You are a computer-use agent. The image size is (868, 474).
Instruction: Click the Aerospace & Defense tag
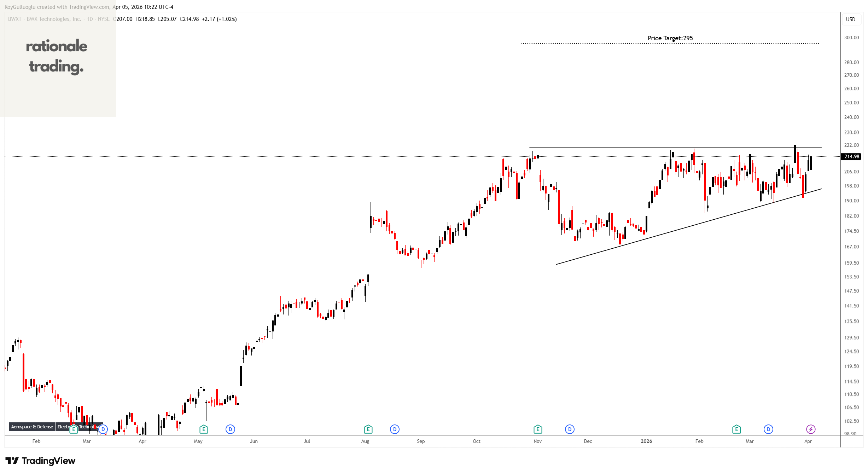point(32,427)
